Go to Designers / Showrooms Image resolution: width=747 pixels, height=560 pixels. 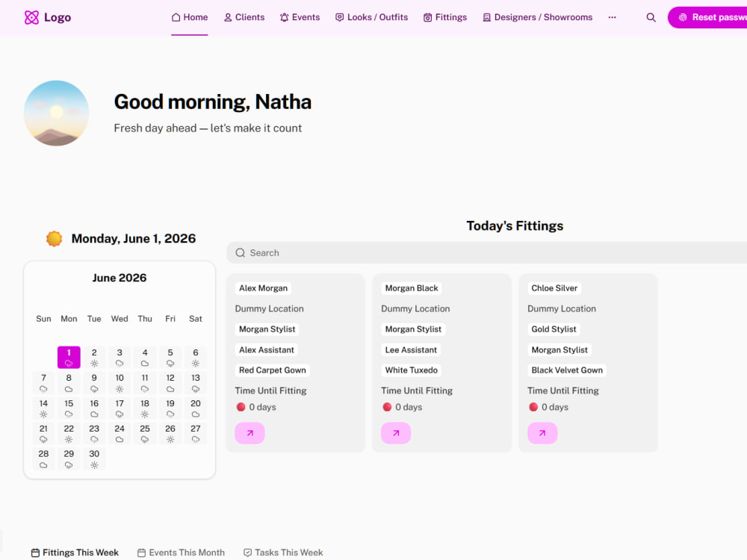click(537, 18)
